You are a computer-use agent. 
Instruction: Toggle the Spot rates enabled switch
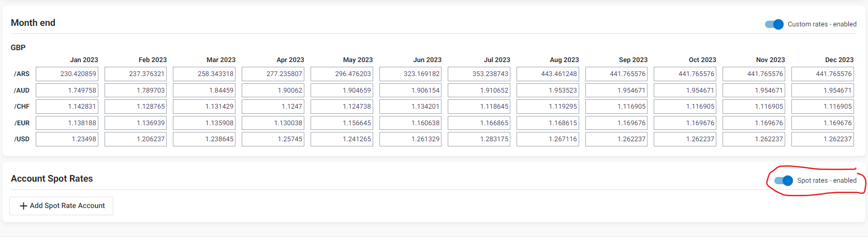784,181
